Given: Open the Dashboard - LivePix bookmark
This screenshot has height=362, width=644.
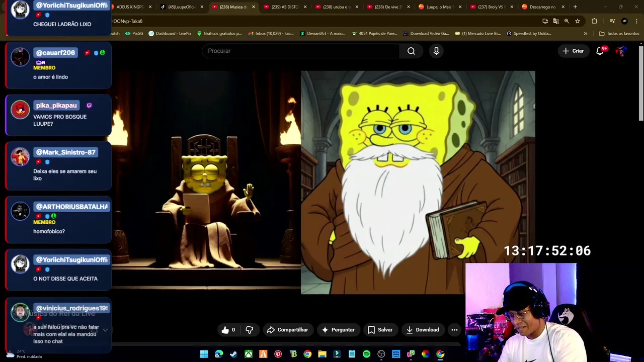Looking at the screenshot, I should [x=170, y=34].
